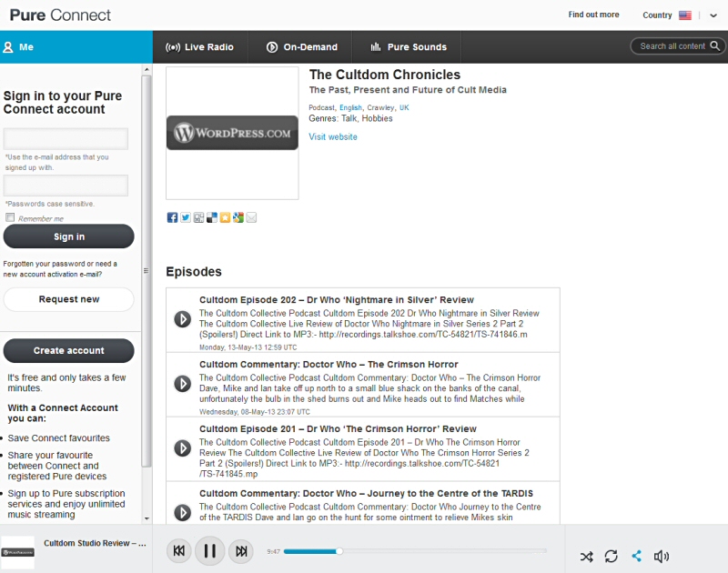Open the Live Radio tab
Screen dimensions: 728x573
pos(199,47)
